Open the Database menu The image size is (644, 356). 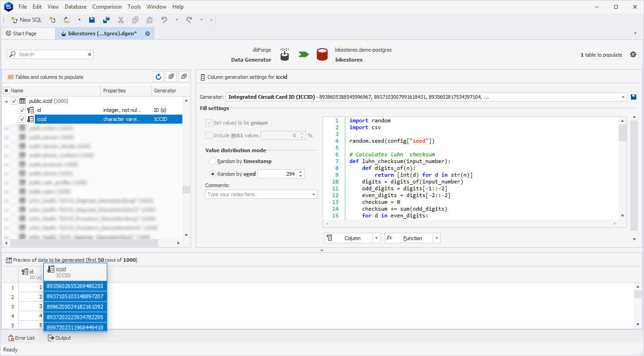pos(76,7)
